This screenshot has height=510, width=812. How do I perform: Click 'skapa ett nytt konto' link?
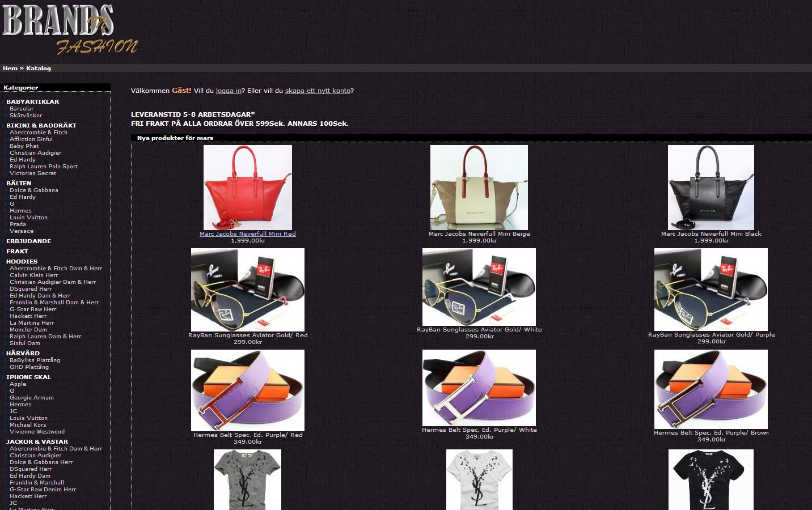(318, 91)
